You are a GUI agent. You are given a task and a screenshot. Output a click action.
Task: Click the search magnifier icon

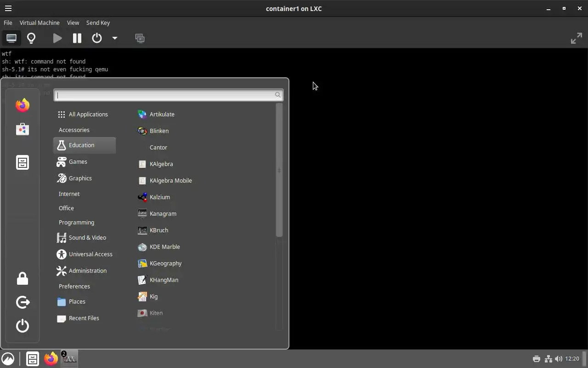coord(277,95)
